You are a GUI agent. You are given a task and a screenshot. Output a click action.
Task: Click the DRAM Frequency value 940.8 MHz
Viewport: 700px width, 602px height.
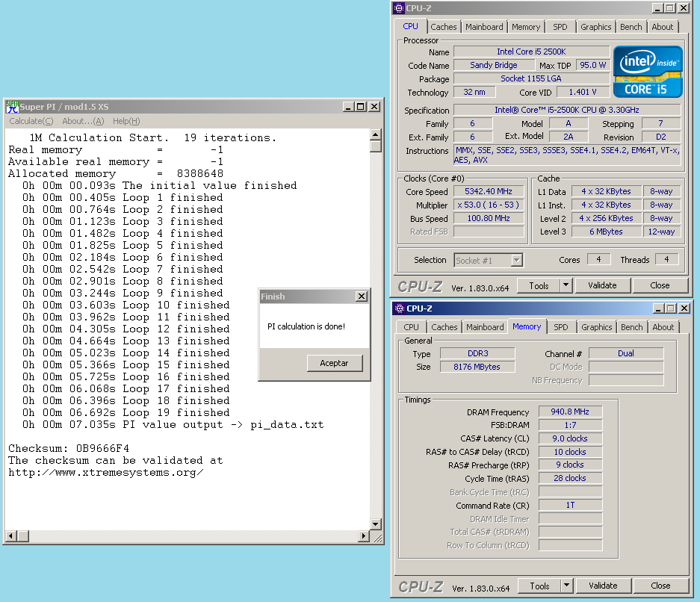pos(570,412)
